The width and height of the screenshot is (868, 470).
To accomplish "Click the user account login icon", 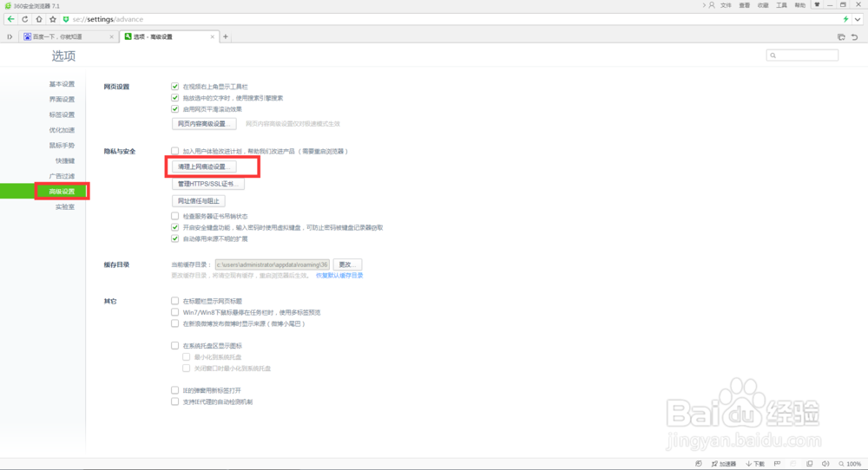I will pos(712,5).
